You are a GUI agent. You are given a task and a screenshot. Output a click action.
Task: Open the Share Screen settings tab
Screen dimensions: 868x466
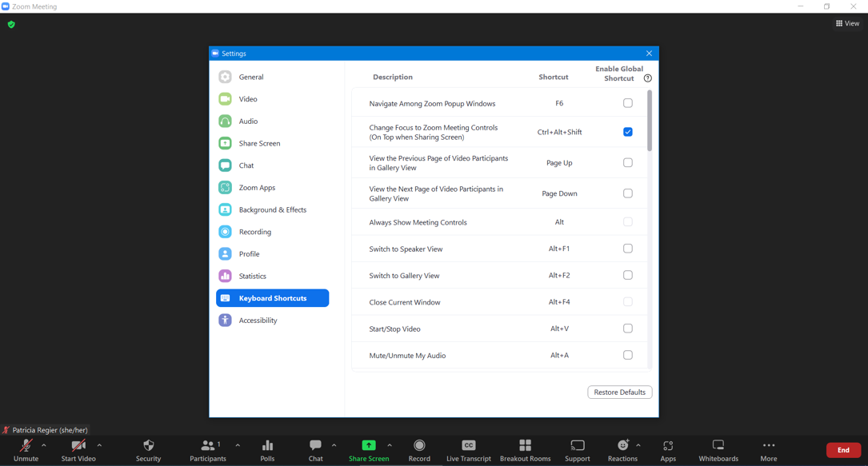[x=272, y=143]
